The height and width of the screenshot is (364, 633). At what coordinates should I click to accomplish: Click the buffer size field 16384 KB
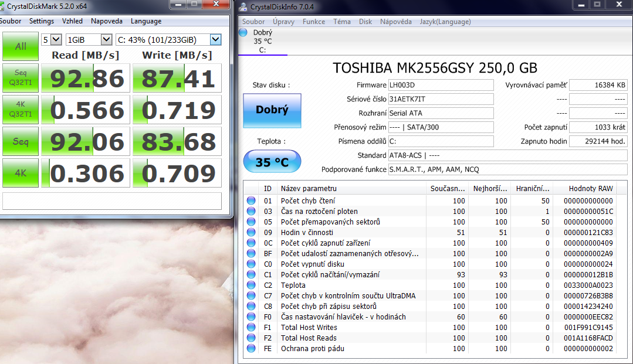click(x=598, y=85)
